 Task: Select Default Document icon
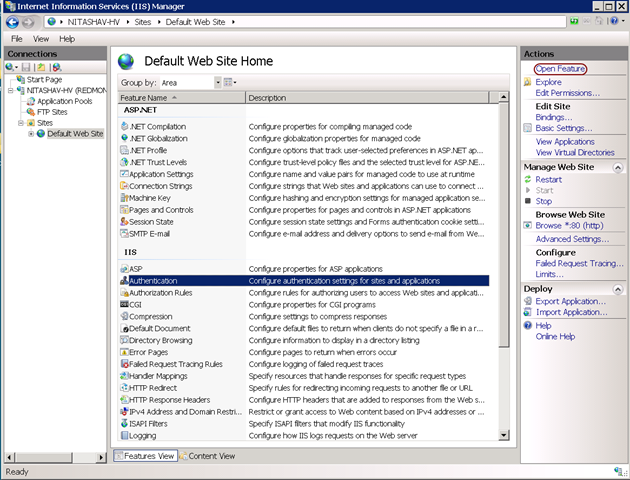[x=125, y=328]
